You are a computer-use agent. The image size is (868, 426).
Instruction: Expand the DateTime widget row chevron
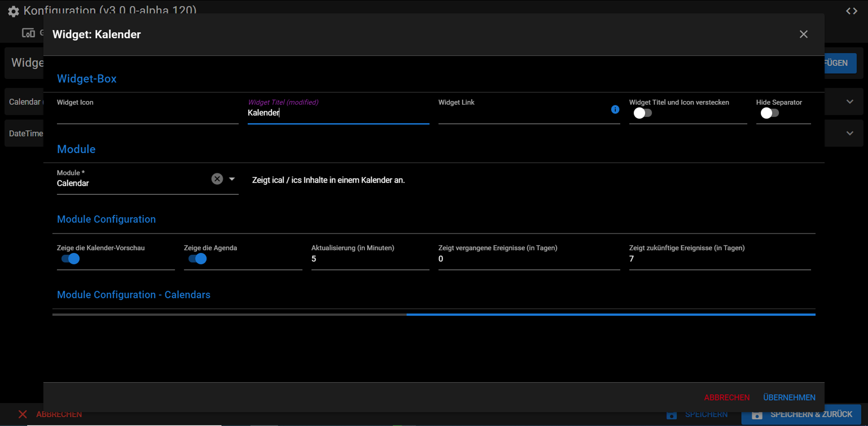pos(849,134)
